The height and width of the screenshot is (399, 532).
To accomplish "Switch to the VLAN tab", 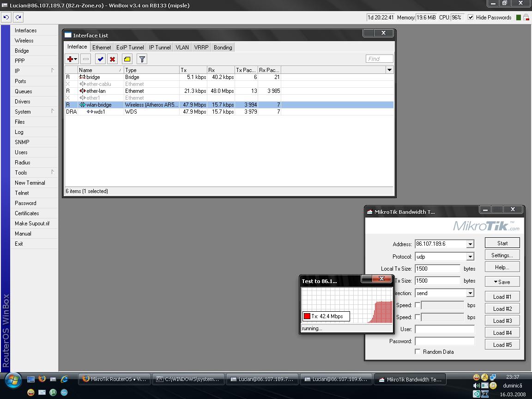I will 182,48.
